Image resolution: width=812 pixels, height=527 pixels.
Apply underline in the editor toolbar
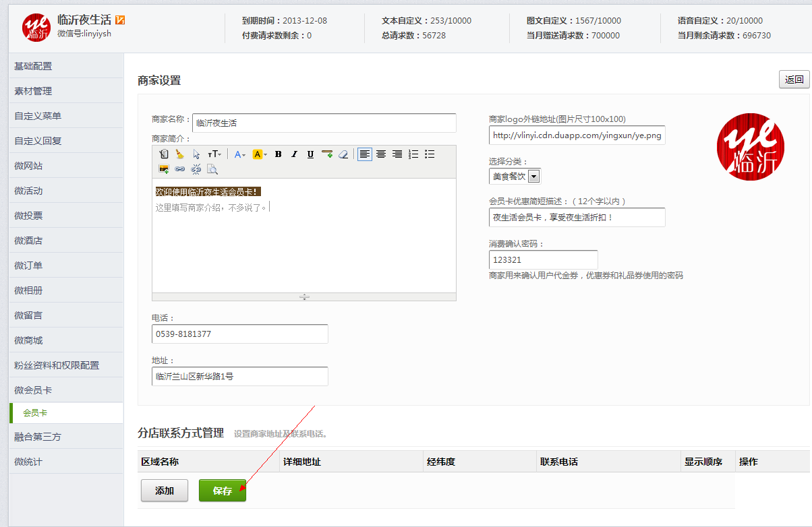pos(310,154)
